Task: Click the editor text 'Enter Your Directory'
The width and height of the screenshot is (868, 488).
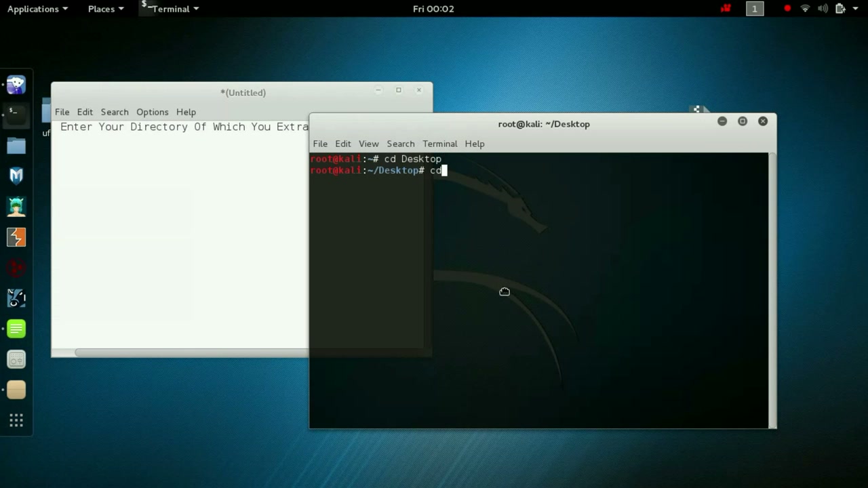Action: pyautogui.click(x=123, y=127)
